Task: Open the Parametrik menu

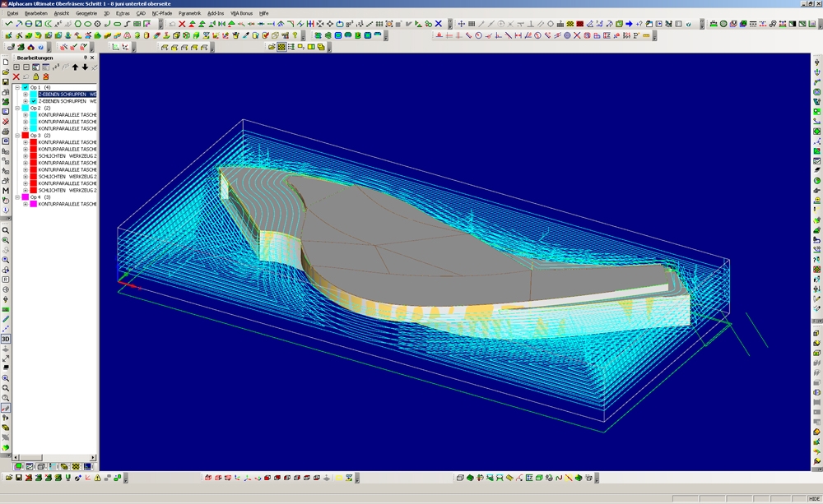Action: pos(190,13)
